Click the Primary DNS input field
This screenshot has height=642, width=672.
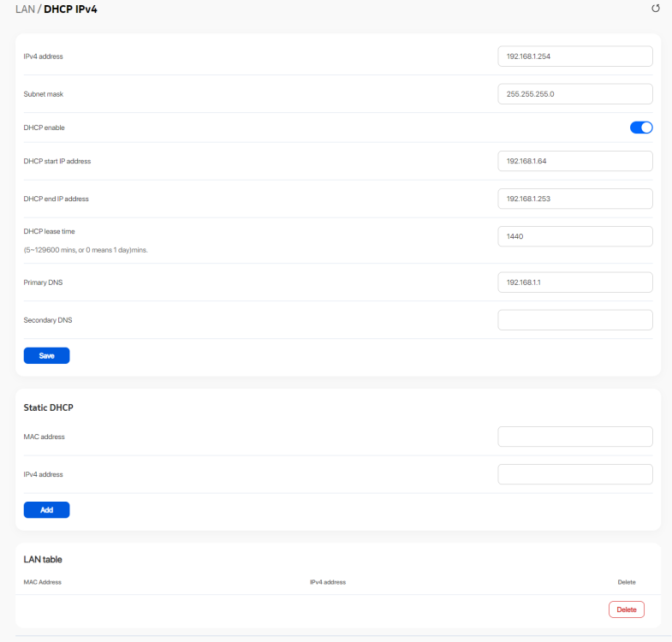click(x=575, y=282)
